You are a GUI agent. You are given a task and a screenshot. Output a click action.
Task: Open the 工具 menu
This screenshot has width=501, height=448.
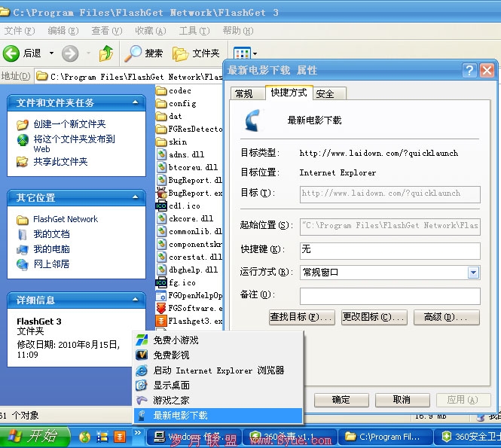(194, 31)
